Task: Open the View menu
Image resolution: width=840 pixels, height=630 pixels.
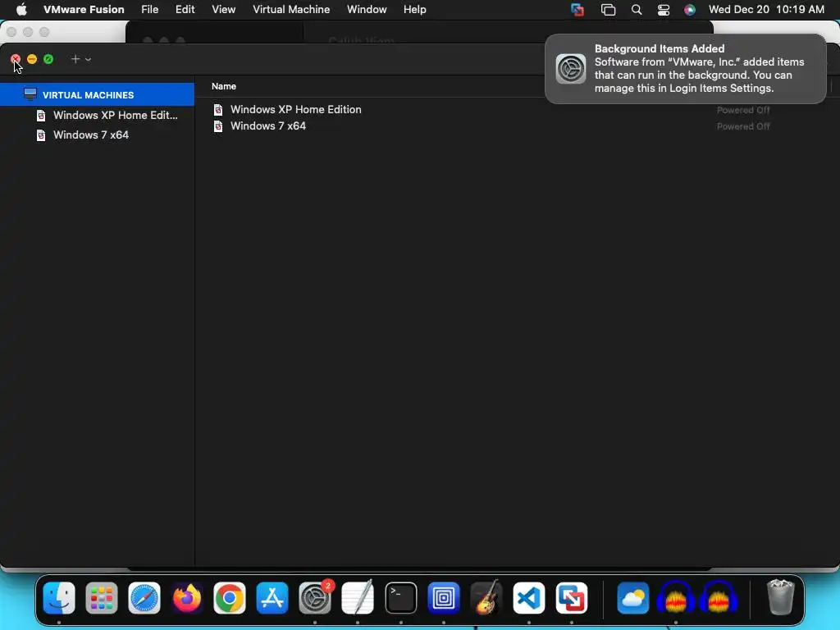Action: pyautogui.click(x=223, y=9)
